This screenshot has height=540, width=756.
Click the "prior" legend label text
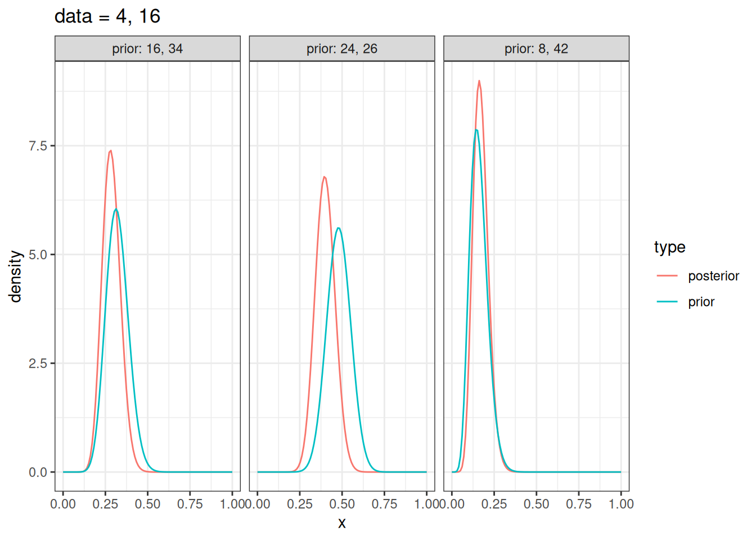click(x=701, y=302)
